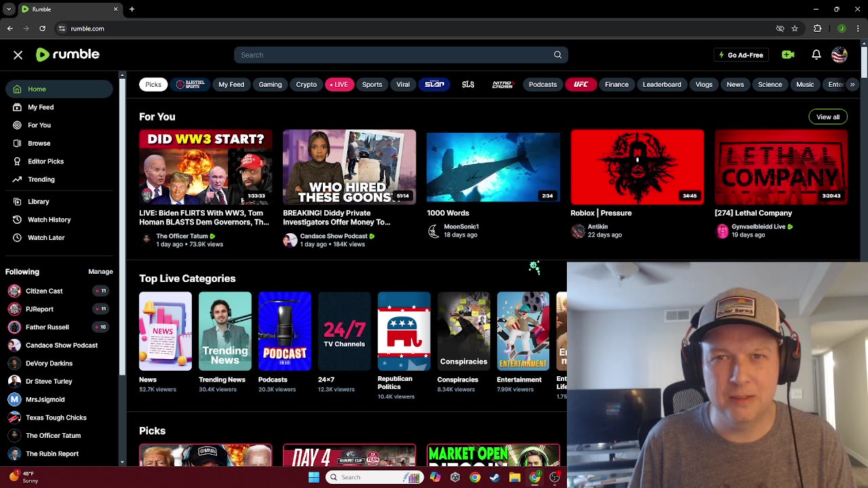Click the Rumble search input field
This screenshot has width=868, height=488.
point(401,55)
